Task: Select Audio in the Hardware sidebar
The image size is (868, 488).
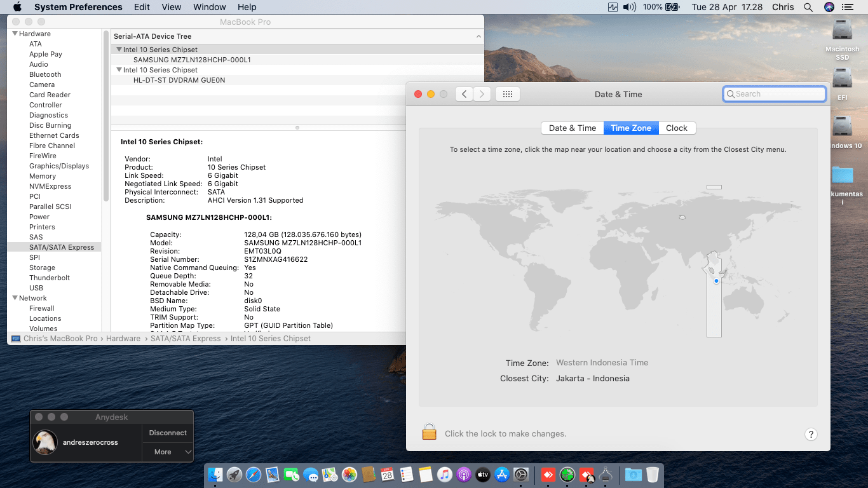Action: coord(39,64)
